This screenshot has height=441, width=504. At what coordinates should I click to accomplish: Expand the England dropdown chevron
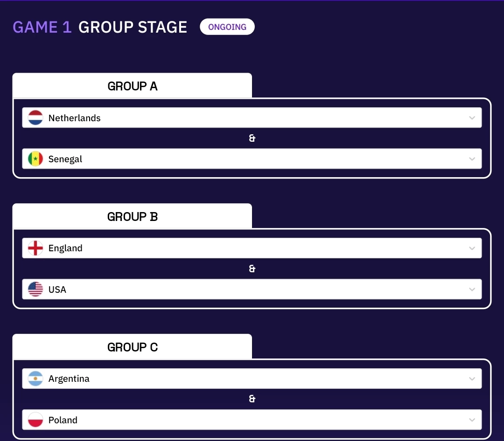tap(472, 248)
